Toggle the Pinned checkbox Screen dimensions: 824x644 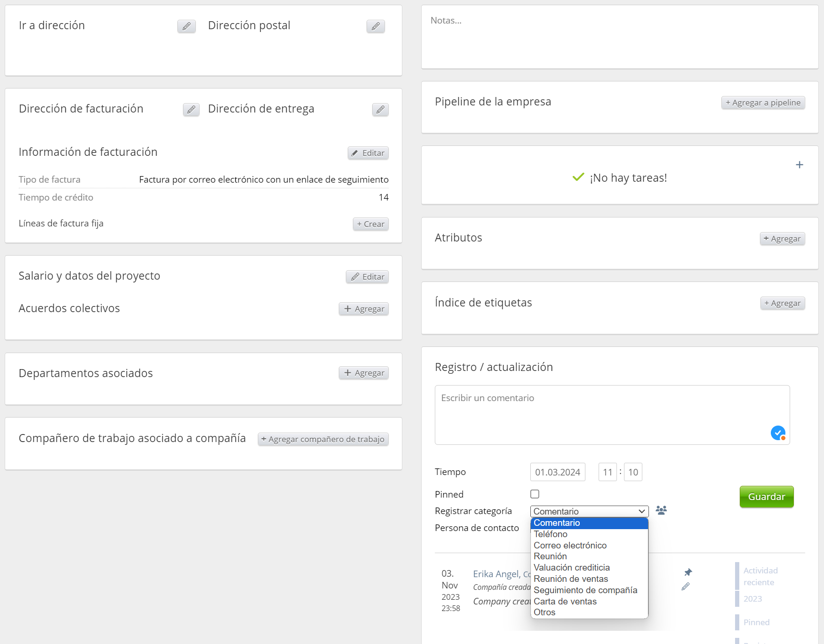535,494
